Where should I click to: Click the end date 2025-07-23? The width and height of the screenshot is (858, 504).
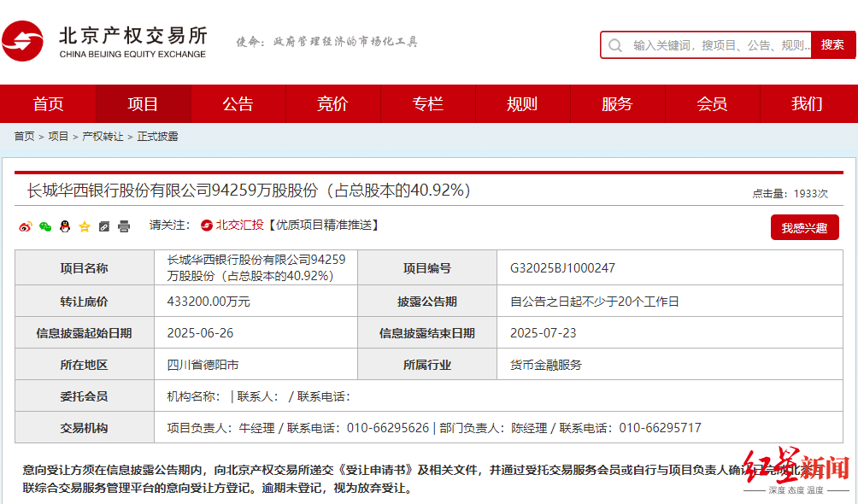pos(544,333)
